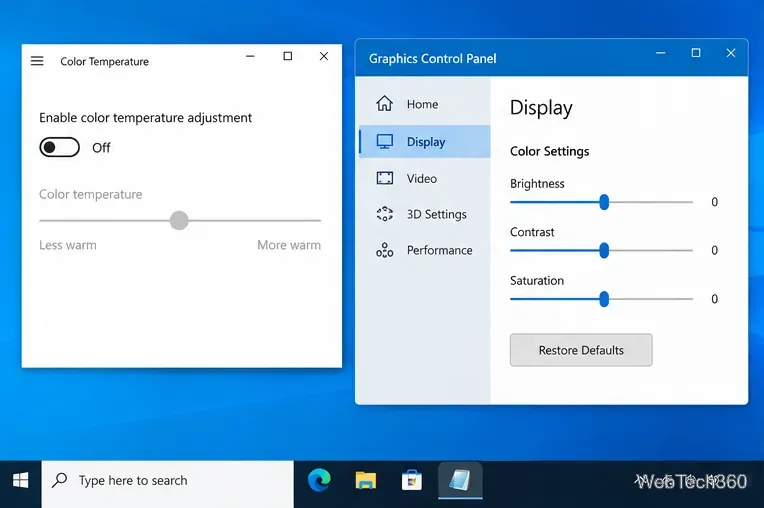Click the Contrast slider handle
This screenshot has height=508, width=764.
point(604,250)
